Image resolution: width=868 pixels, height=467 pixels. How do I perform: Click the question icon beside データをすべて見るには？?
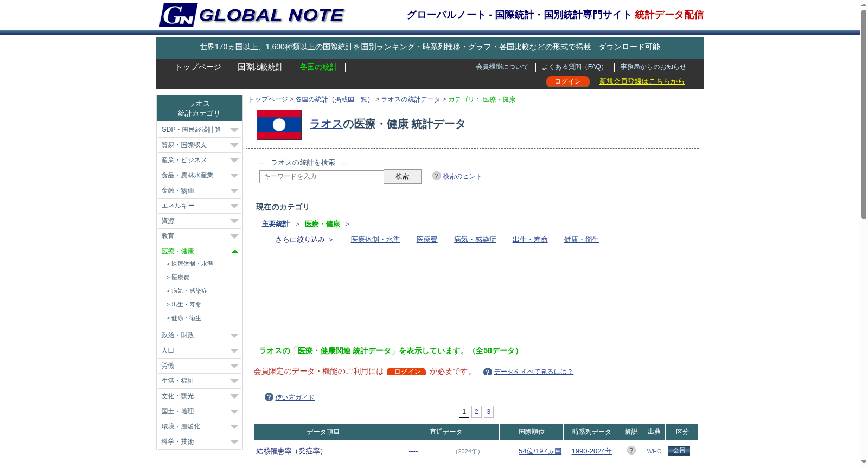[488, 372]
